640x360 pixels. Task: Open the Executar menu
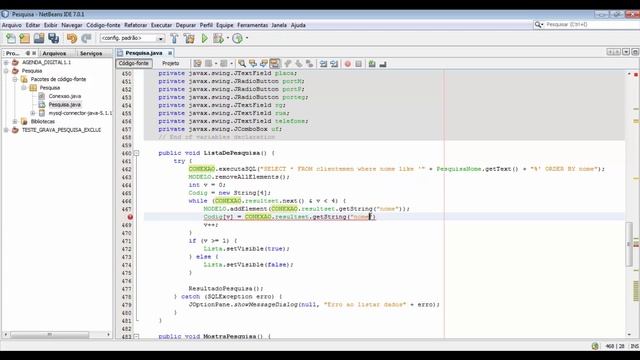tap(162, 25)
